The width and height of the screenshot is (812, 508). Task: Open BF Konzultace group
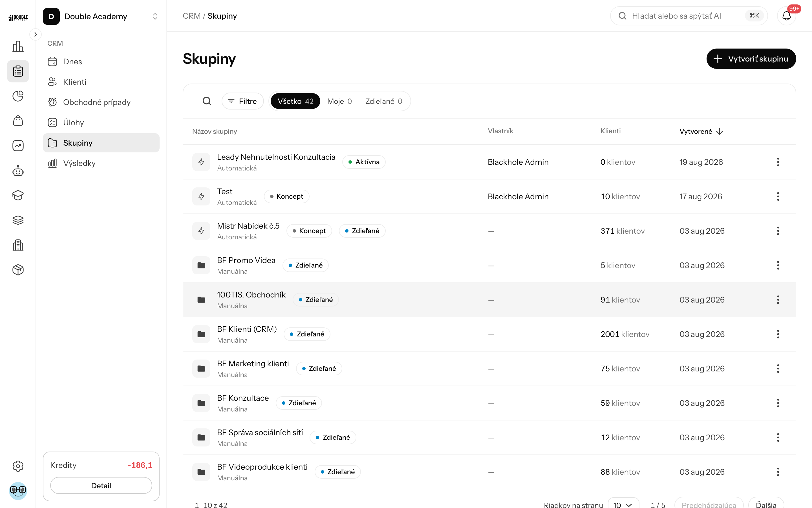[x=242, y=398]
